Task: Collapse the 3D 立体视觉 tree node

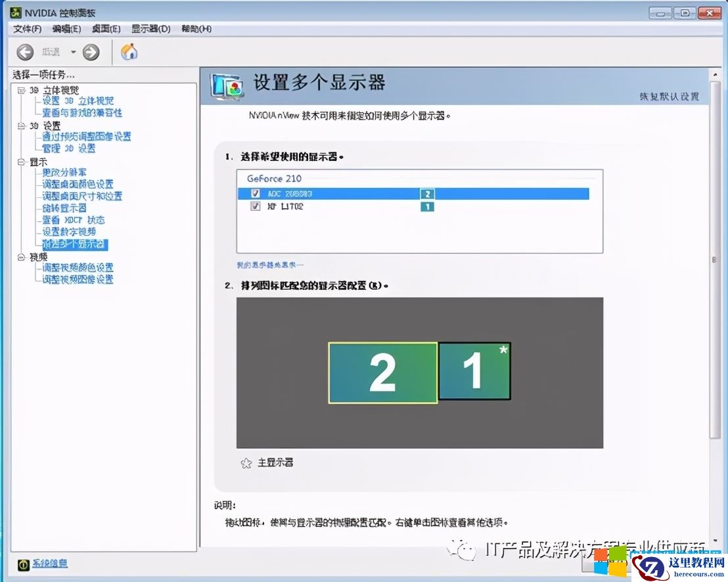Action: [22, 90]
